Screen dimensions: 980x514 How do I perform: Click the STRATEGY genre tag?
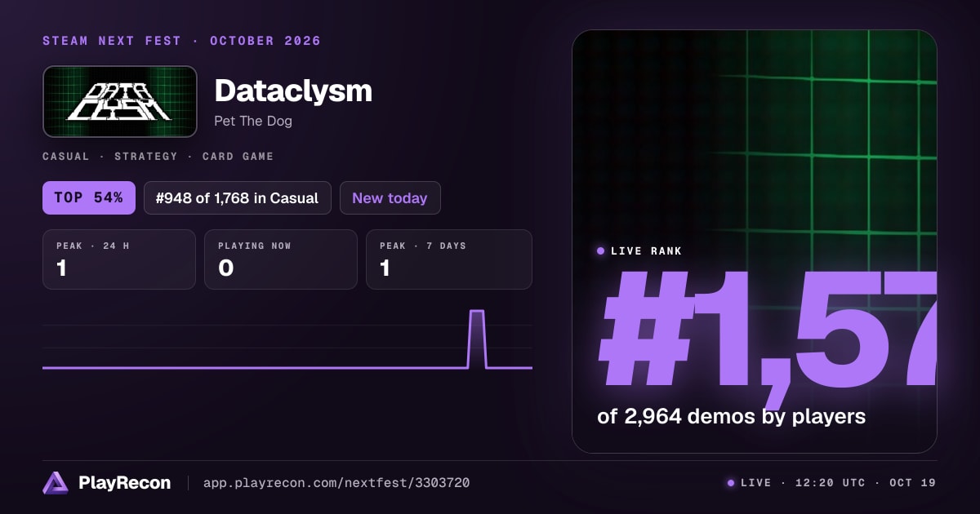(145, 157)
